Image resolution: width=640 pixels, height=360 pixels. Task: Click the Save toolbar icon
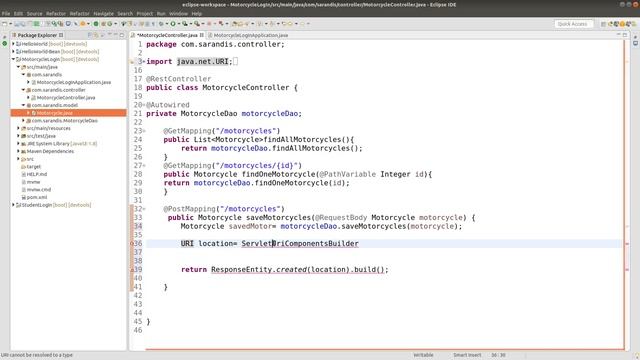17,24
